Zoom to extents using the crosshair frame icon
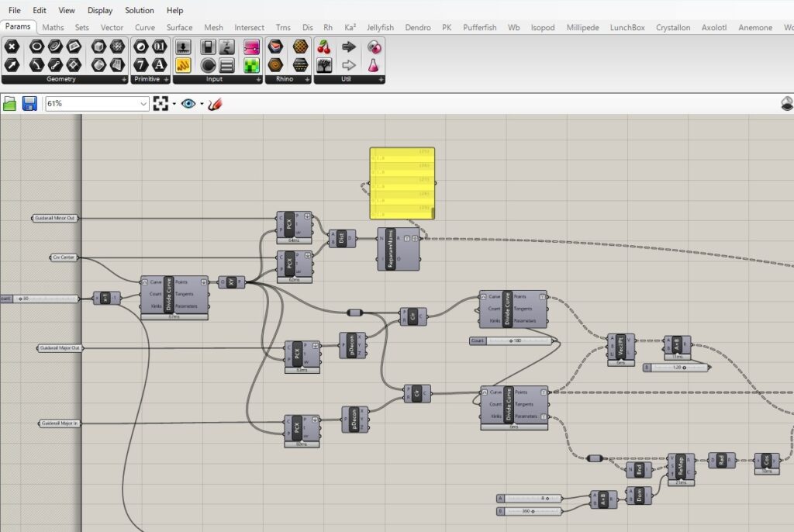 pos(161,104)
